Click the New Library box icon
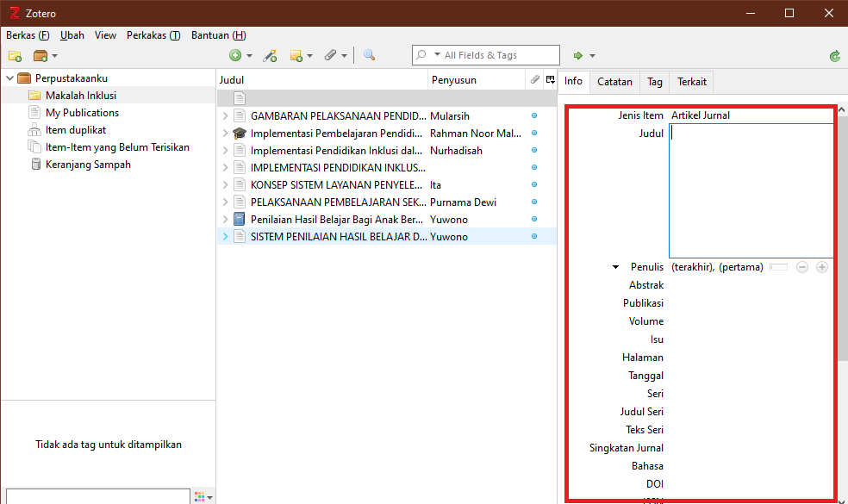The image size is (848, 504). (x=41, y=56)
